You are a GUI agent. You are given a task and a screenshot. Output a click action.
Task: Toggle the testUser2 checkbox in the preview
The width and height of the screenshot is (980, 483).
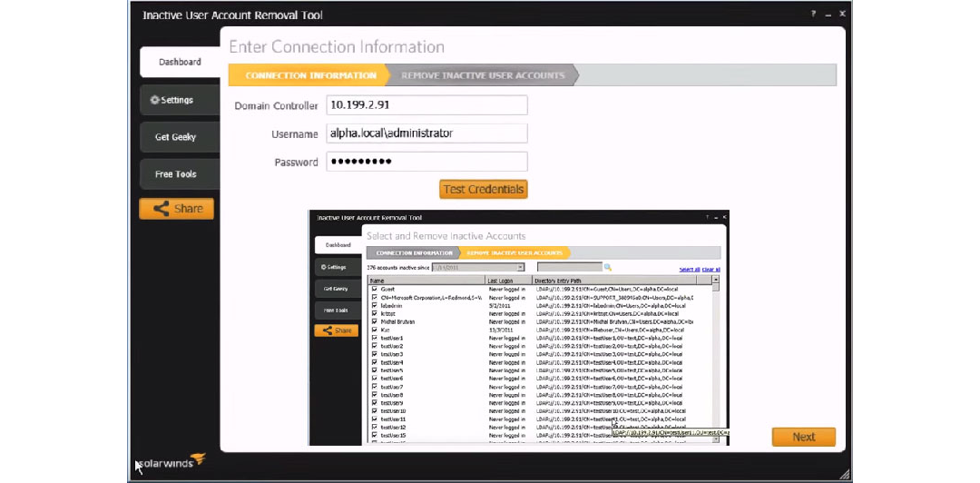tap(375, 346)
